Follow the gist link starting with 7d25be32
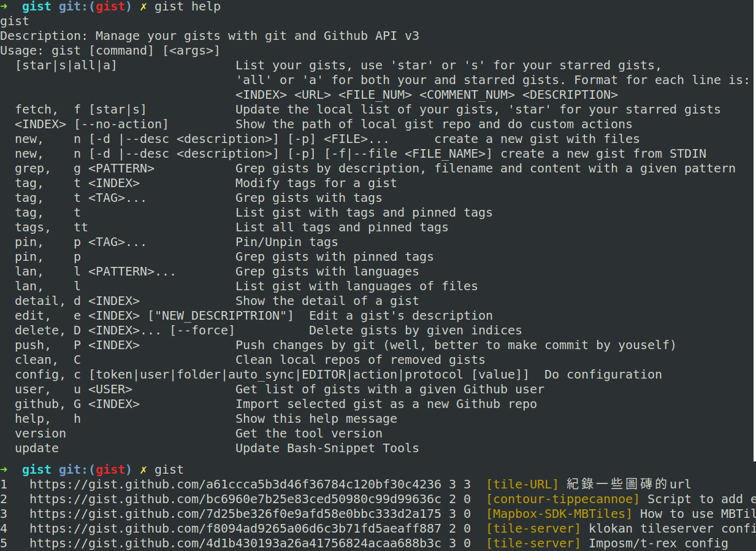The width and height of the screenshot is (756, 551). click(235, 514)
